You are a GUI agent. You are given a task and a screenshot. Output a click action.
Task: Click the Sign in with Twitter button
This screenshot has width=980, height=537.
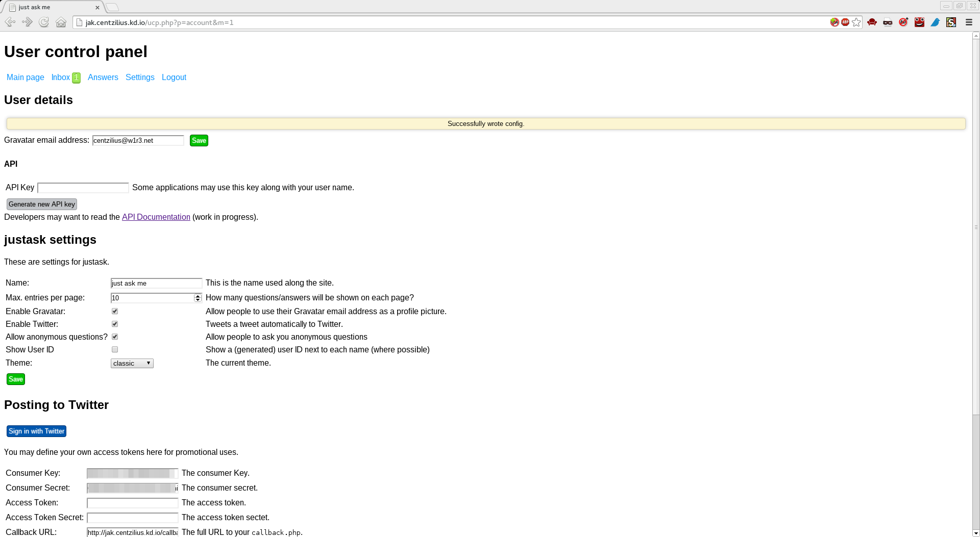click(x=36, y=431)
